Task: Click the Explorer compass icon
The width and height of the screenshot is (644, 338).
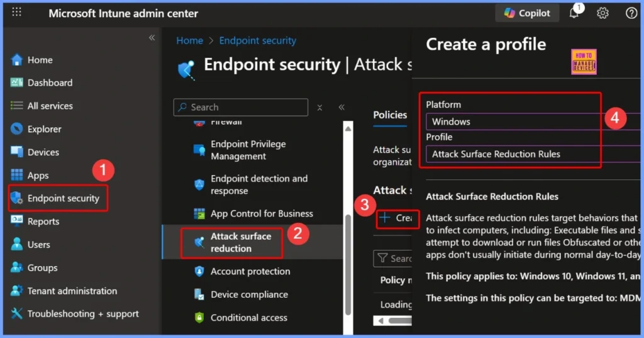Action: coord(16,128)
